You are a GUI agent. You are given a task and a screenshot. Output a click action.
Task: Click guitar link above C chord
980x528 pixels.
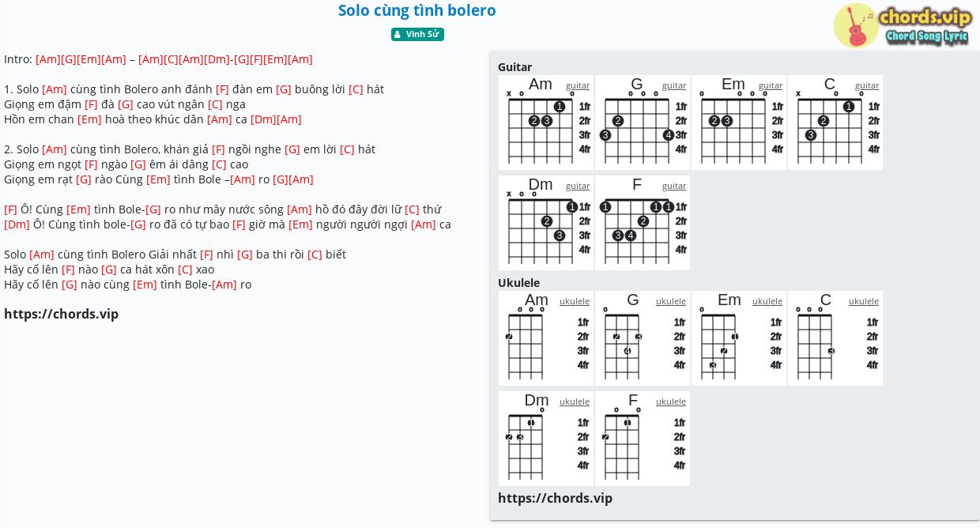pyautogui.click(x=867, y=85)
